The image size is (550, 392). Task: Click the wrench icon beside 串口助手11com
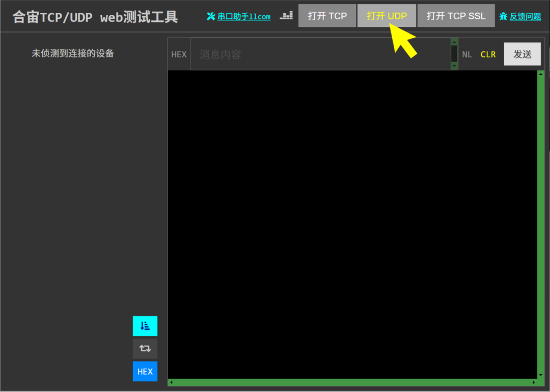point(211,16)
